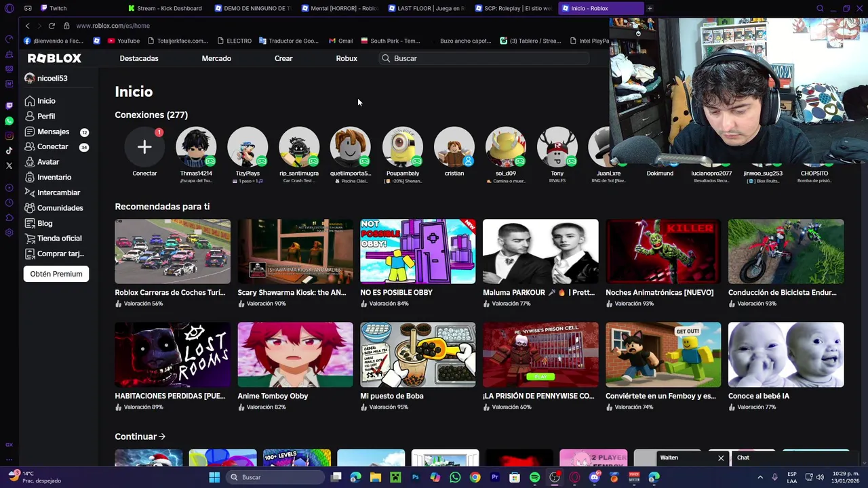The height and width of the screenshot is (488, 868).
Task: Open a new browser tab
Action: 650,8
